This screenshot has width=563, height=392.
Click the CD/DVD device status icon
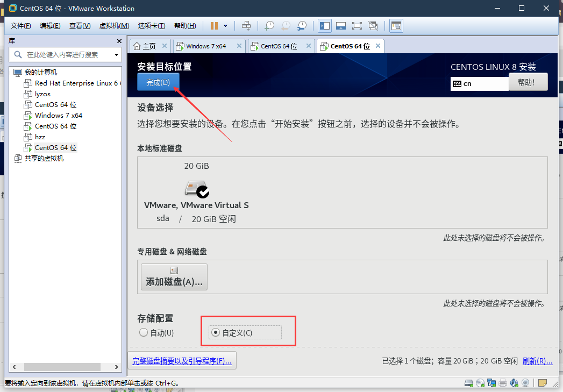point(480,383)
